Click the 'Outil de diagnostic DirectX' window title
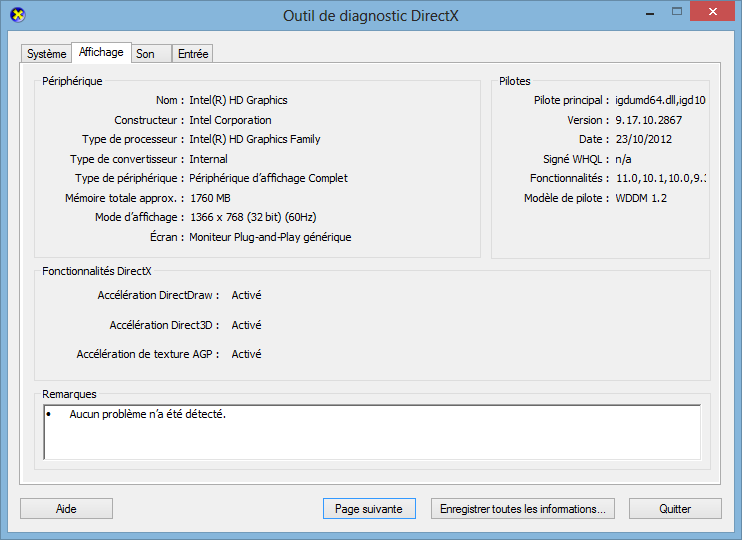The image size is (742, 540). (x=371, y=16)
